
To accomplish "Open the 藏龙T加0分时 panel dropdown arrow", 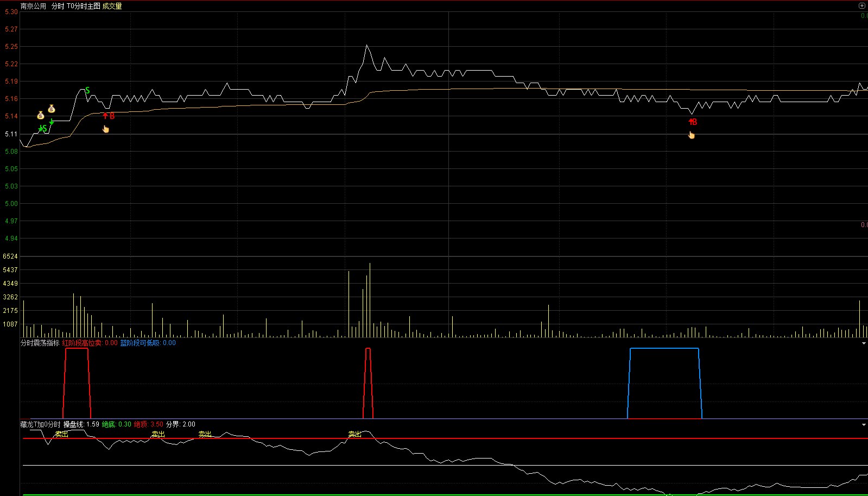I will click(864, 425).
